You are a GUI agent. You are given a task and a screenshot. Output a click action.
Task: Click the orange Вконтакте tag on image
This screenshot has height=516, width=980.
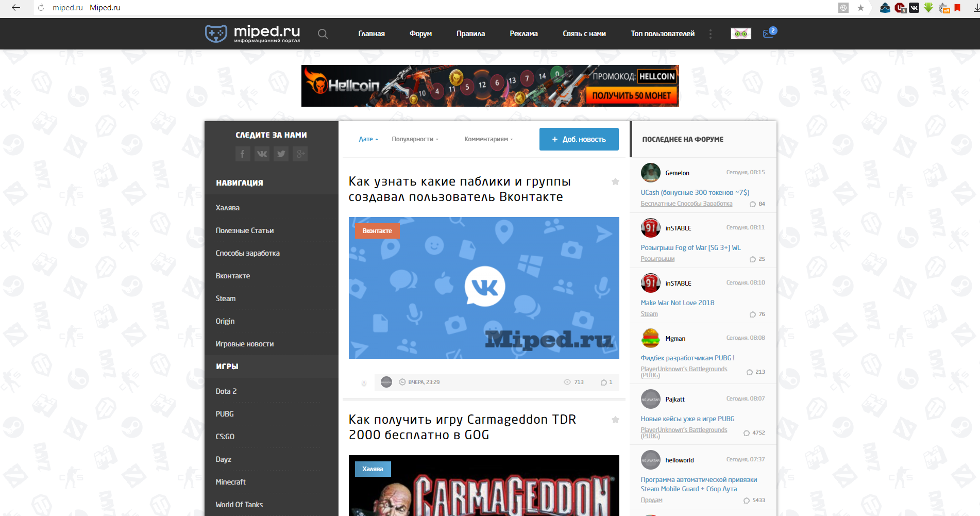click(377, 231)
